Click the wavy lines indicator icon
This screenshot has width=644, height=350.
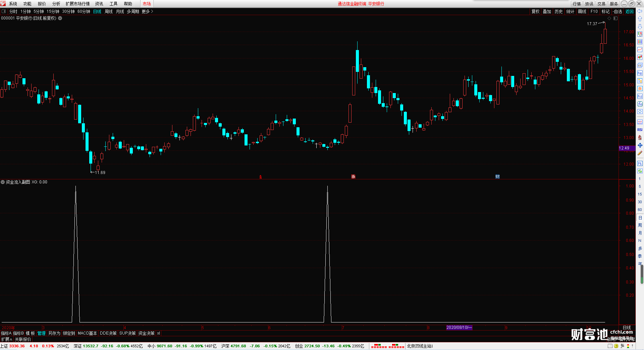tap(640, 122)
